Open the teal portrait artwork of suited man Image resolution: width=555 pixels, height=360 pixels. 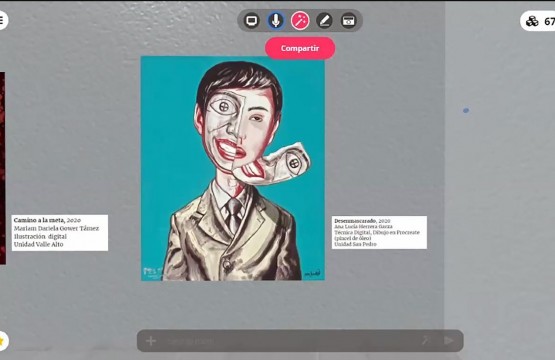point(233,168)
